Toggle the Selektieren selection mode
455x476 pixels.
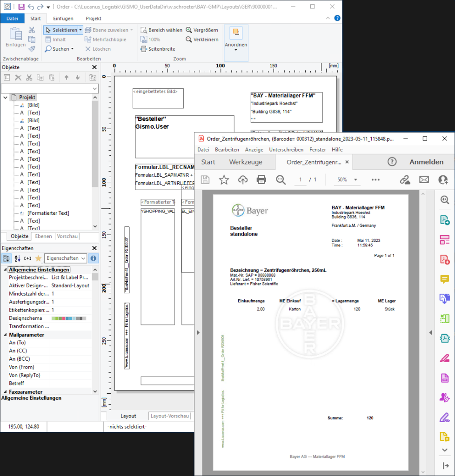(x=61, y=30)
